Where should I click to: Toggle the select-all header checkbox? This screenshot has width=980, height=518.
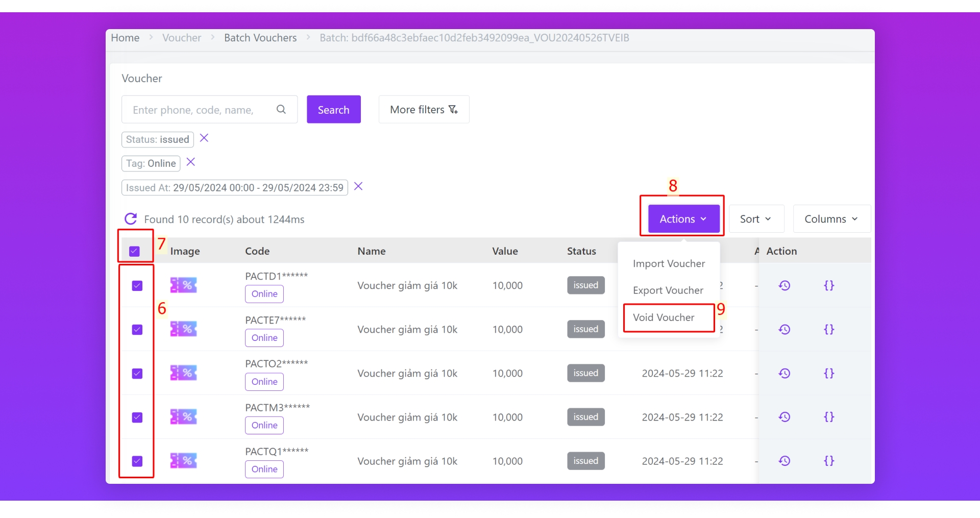click(135, 251)
